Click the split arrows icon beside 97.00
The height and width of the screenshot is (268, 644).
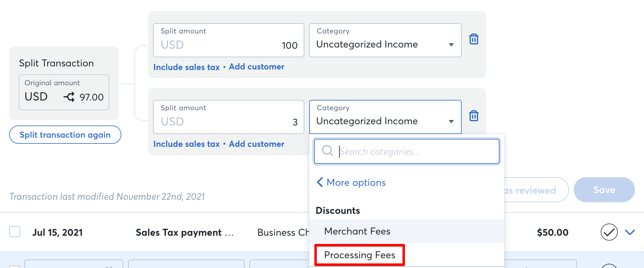click(70, 97)
